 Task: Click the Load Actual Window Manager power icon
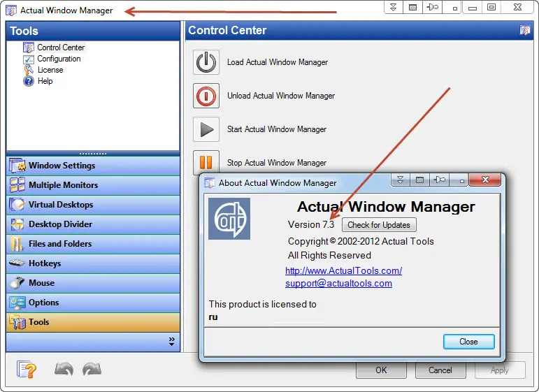tap(206, 62)
